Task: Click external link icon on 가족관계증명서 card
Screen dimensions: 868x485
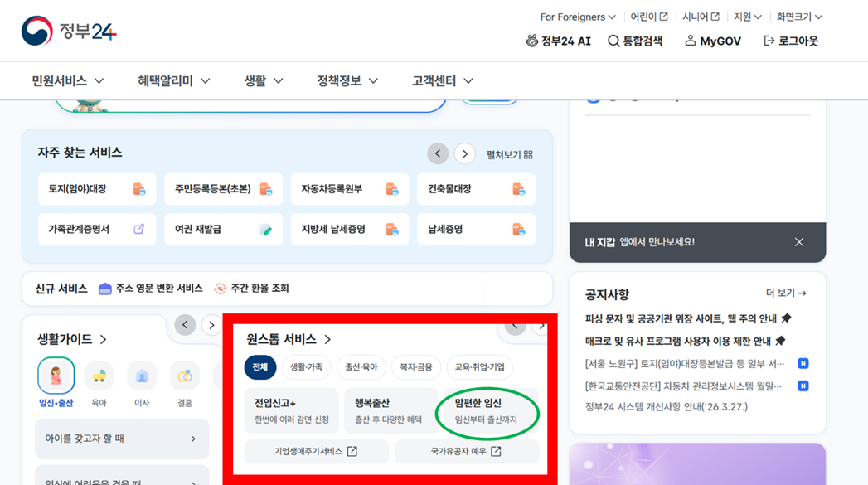Action: pyautogui.click(x=139, y=229)
